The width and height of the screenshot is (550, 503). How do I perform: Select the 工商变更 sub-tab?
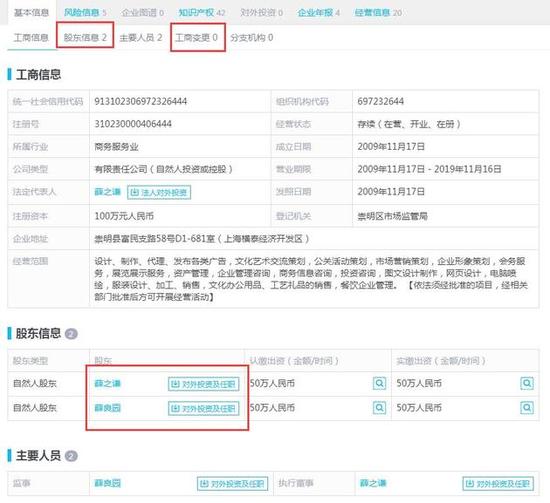click(196, 37)
